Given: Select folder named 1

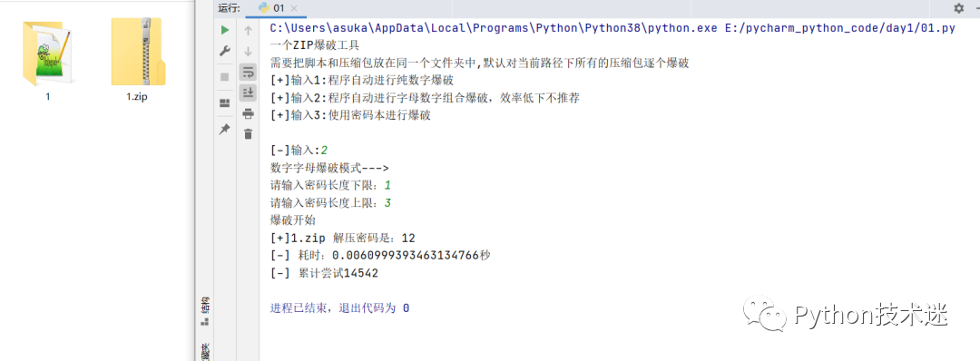Looking at the screenshot, I should coord(47,59).
